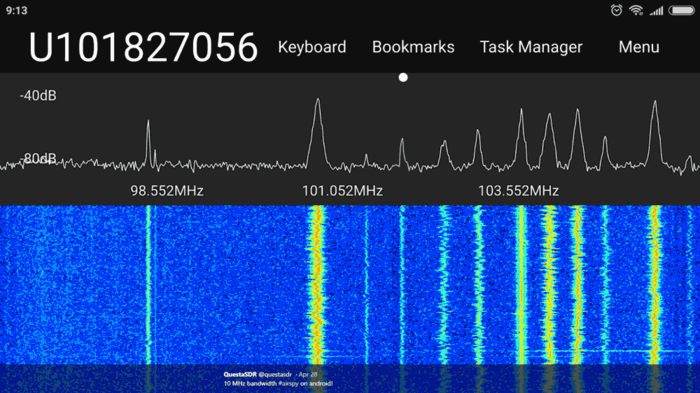Click the white tuning marker dot
The width and height of the screenshot is (700, 393).
(403, 78)
